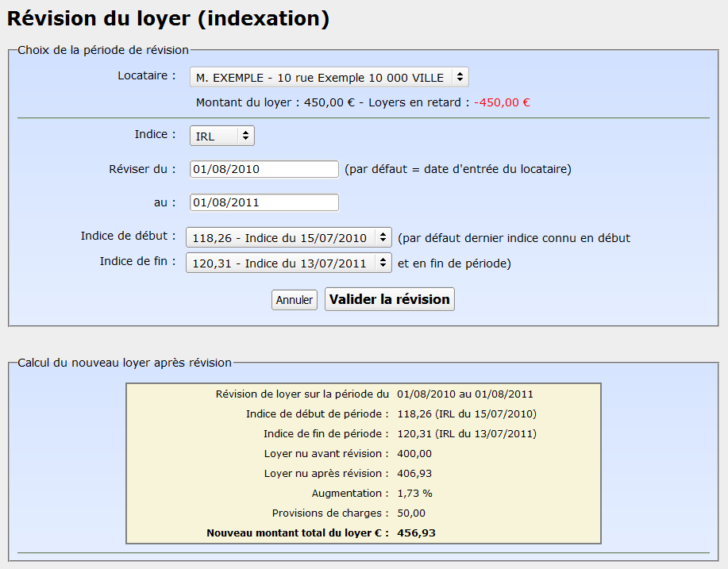The height and width of the screenshot is (569, 728).
Task: Focus the 'au' end date field
Action: (264, 202)
